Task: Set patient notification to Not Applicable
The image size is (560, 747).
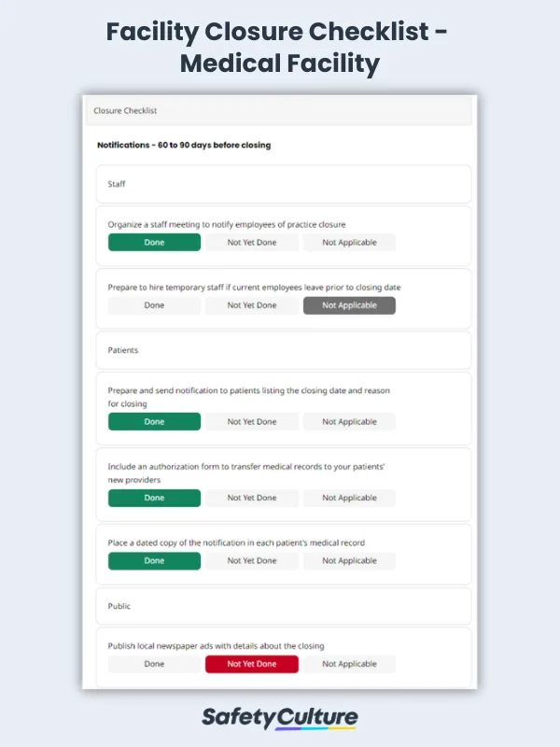Action: point(349,421)
